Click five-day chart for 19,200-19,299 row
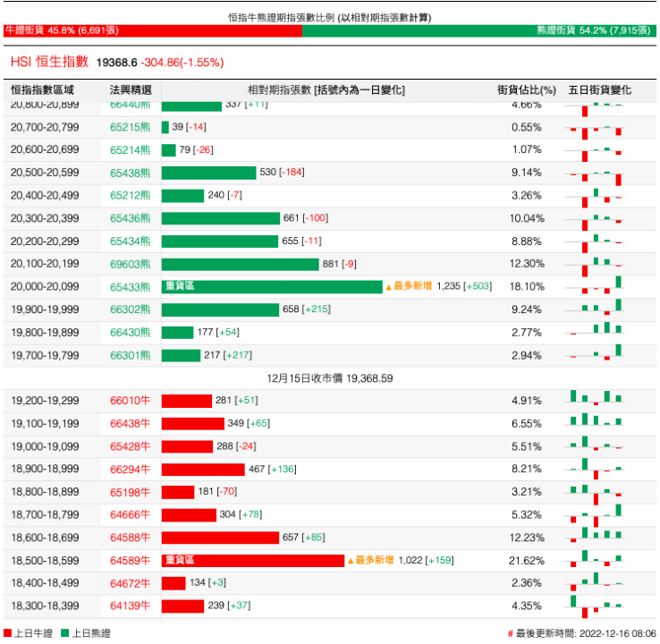This screenshot has width=660, height=644. click(596, 398)
